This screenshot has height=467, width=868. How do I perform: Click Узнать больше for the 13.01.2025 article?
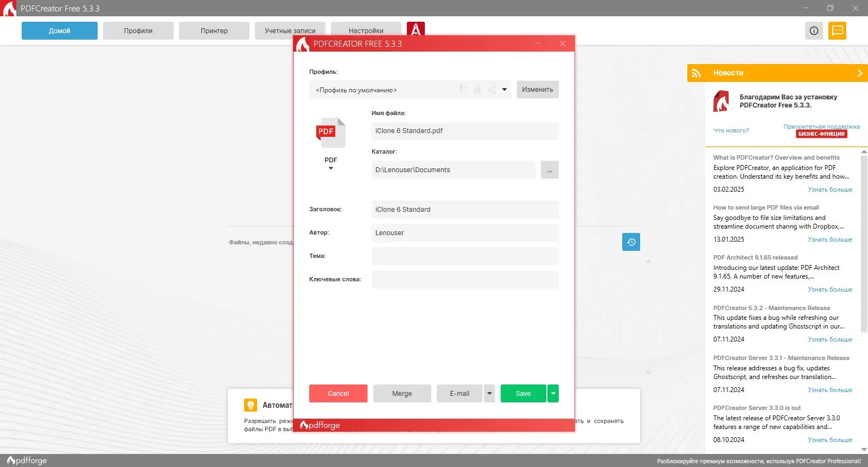tap(830, 239)
